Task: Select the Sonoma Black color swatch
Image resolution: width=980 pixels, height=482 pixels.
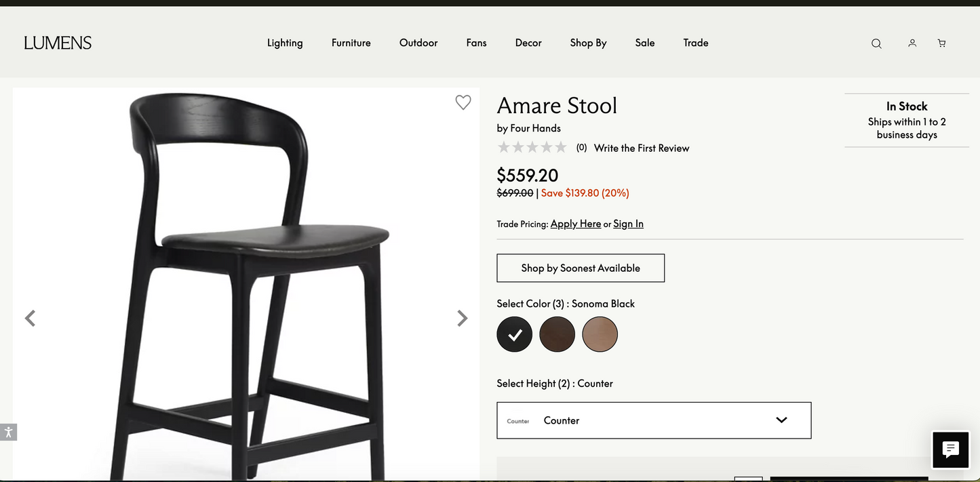Action: 515,334
